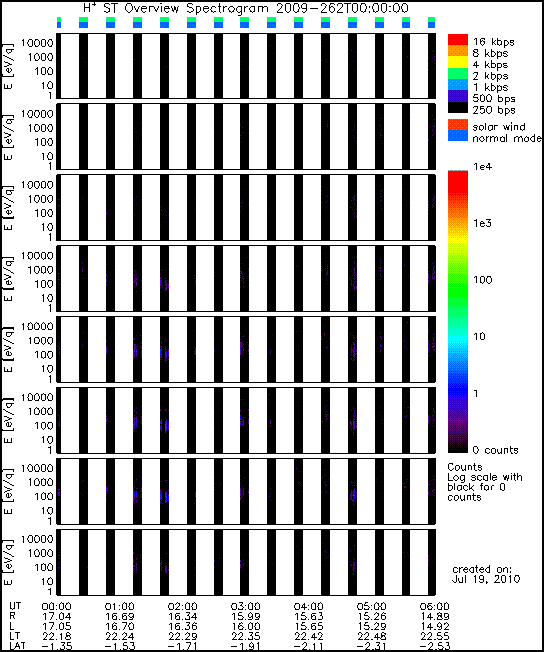Image resolution: width=544 pixels, height=652 pixels.
Task: Click the LT value 22.18
Action: tap(57, 637)
